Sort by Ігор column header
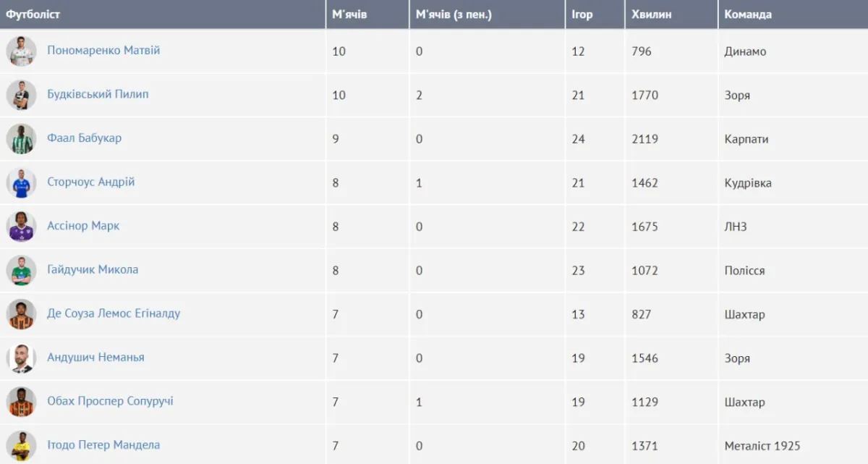This screenshot has height=464, width=868. click(582, 14)
